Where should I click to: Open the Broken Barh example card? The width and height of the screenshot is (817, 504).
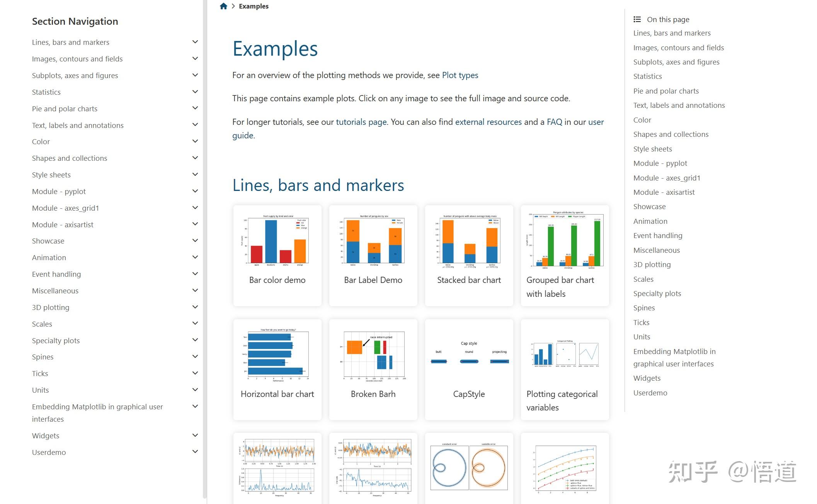tap(373, 369)
